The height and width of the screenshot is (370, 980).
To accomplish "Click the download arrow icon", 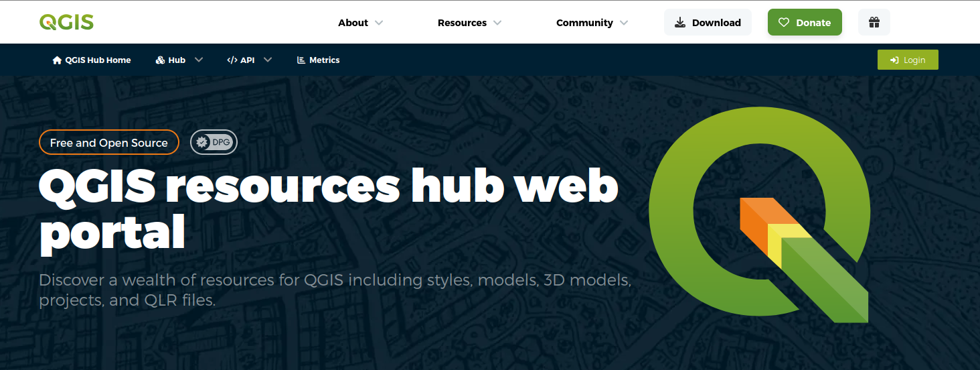I will click(x=680, y=23).
